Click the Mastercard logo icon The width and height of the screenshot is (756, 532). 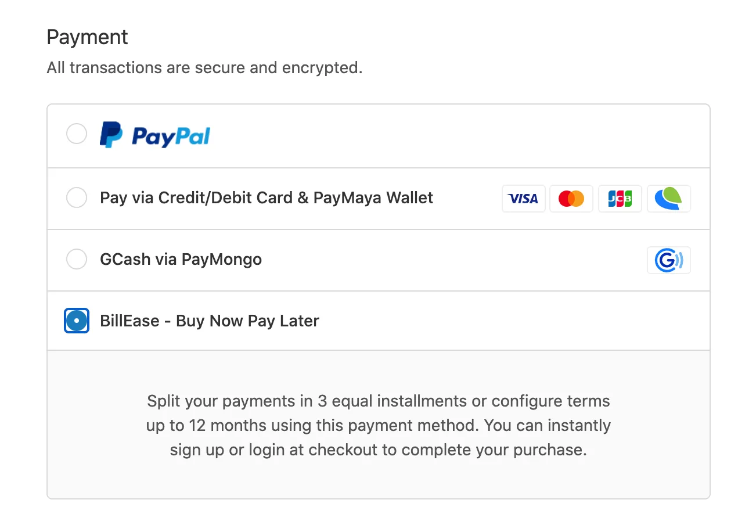(x=571, y=199)
